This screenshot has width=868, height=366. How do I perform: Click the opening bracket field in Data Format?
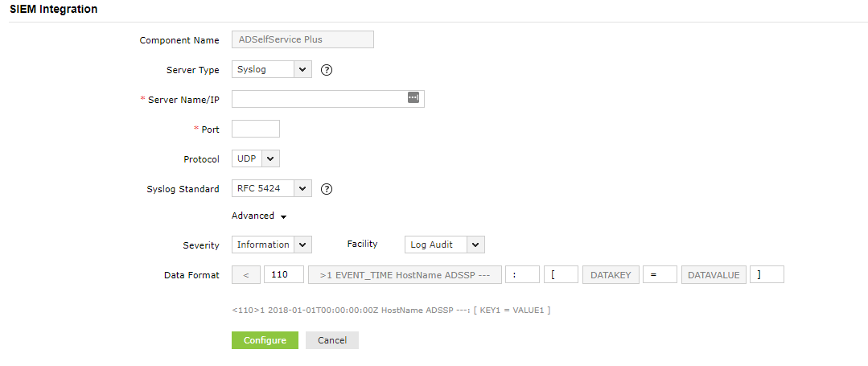click(561, 275)
